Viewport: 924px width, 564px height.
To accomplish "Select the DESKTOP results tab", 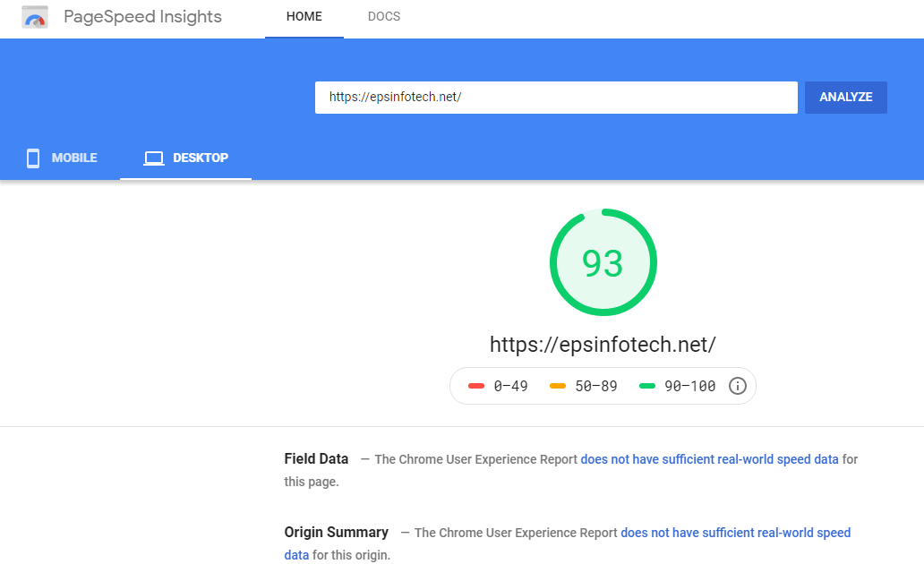I will 185,158.
